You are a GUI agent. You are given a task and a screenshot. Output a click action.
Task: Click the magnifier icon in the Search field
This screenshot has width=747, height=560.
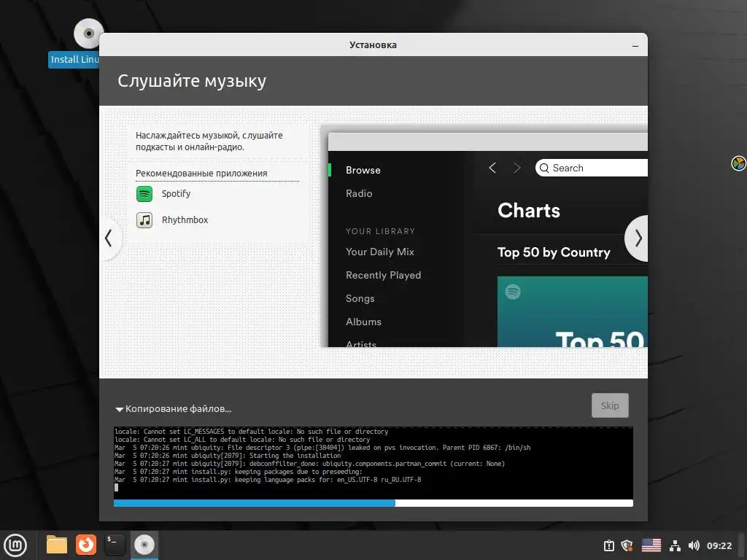(544, 168)
